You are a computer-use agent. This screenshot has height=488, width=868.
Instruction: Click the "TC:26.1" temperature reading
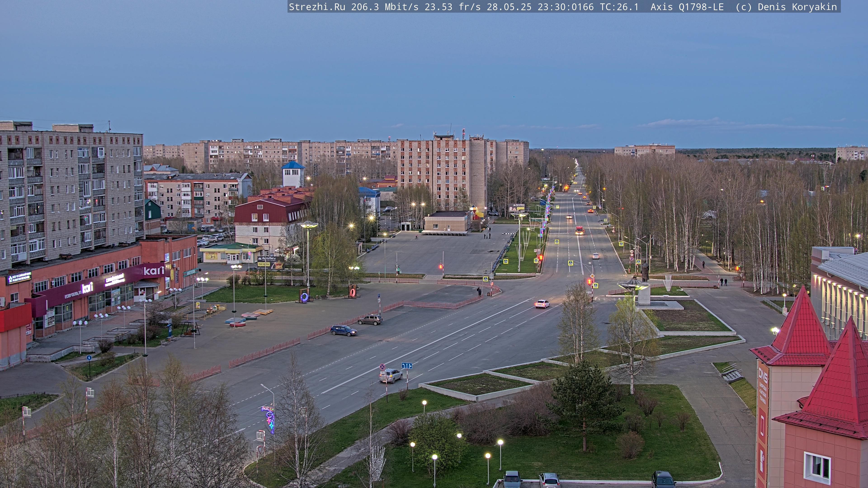click(x=619, y=7)
